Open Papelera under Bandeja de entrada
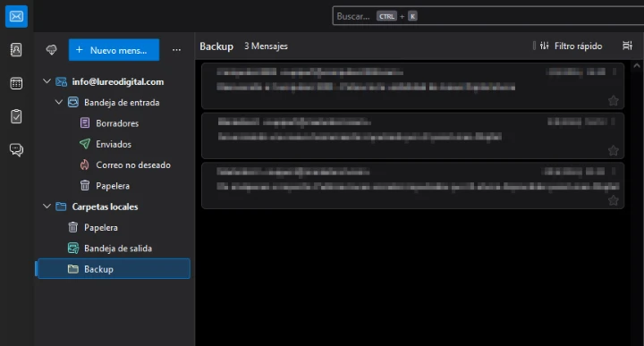The image size is (644, 346). [x=114, y=186]
